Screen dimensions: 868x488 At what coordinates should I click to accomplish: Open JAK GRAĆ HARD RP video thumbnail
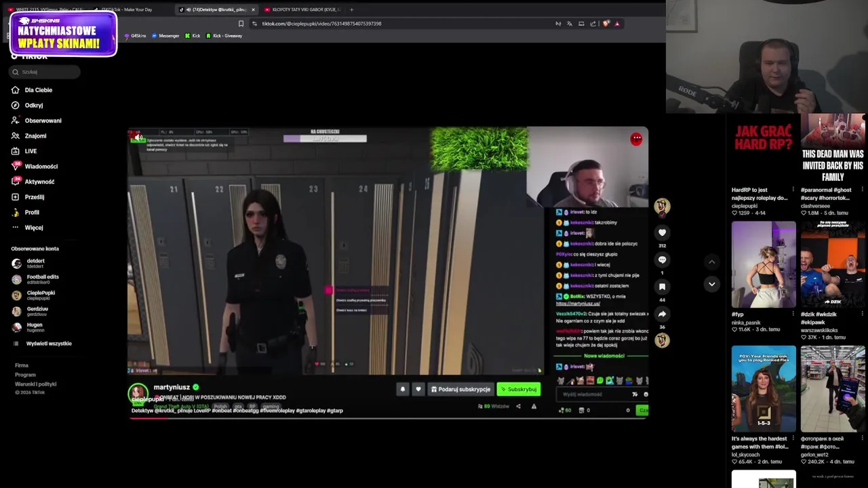(764, 149)
